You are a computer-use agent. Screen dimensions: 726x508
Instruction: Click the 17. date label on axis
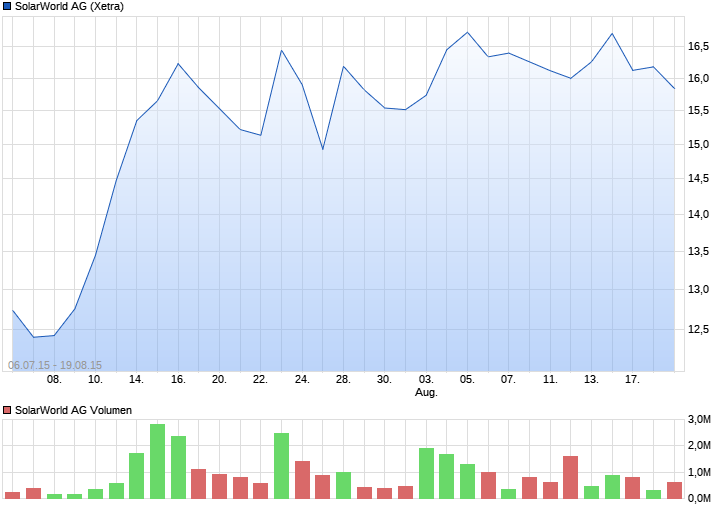click(x=632, y=380)
